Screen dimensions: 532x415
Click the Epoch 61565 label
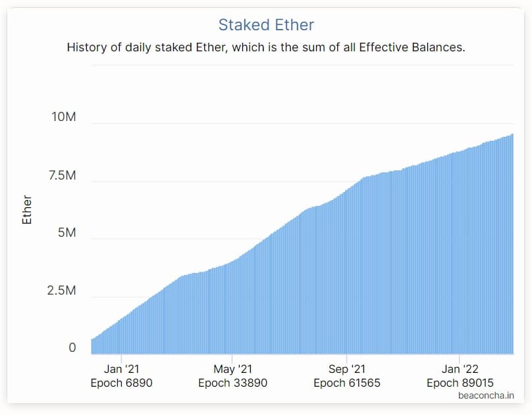[x=347, y=383]
